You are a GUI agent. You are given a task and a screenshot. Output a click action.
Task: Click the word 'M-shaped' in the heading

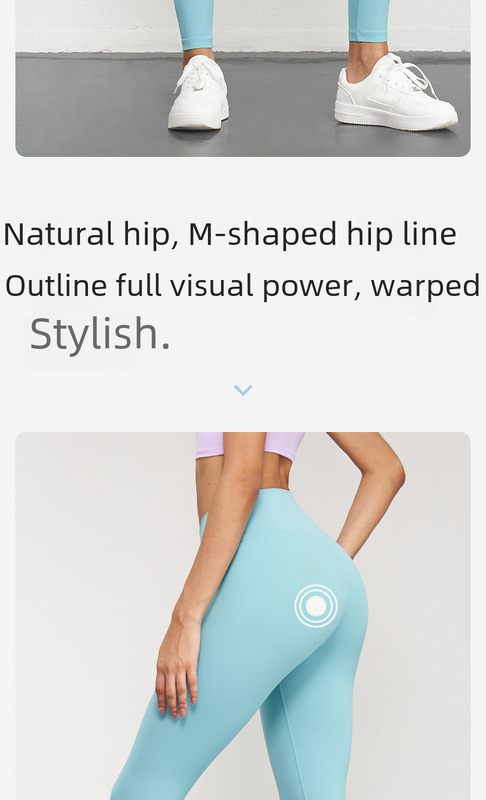(263, 235)
